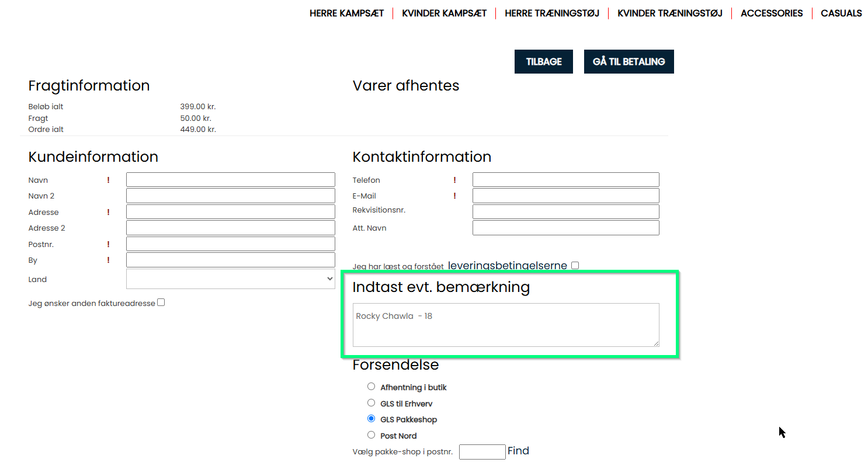Viewport: 868px width, 473px height.
Task: Click the Telefon input field
Action: click(565, 180)
